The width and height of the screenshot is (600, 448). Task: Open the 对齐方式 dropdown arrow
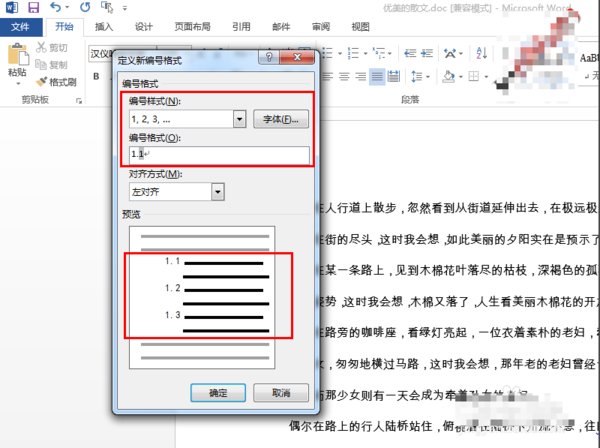(218, 192)
